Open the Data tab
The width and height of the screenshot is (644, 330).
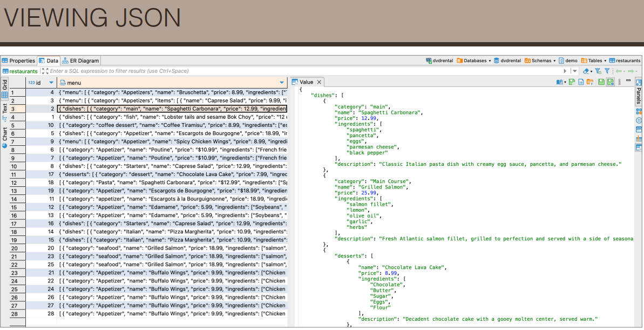49,60
